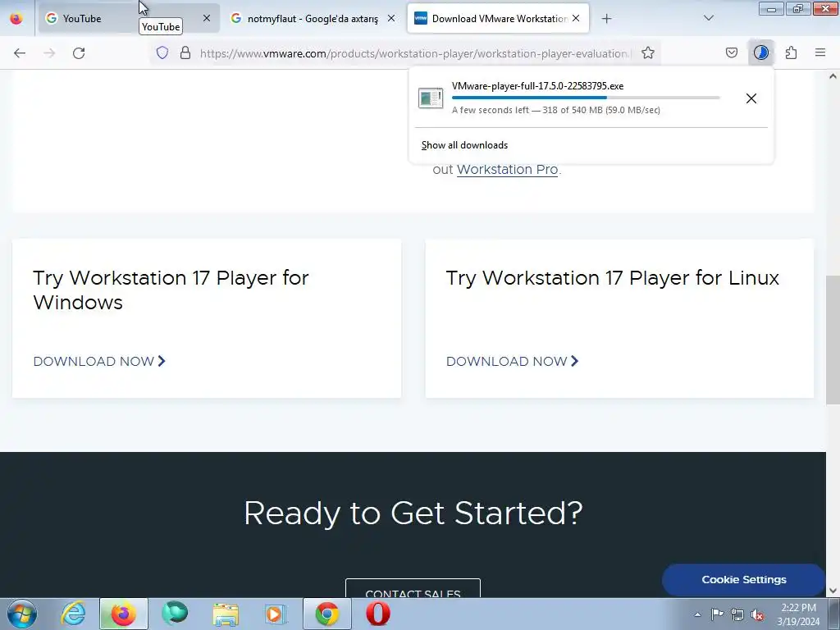Download Now for Workstation 17 Player Windows
This screenshot has width=840, height=630.
tap(99, 362)
